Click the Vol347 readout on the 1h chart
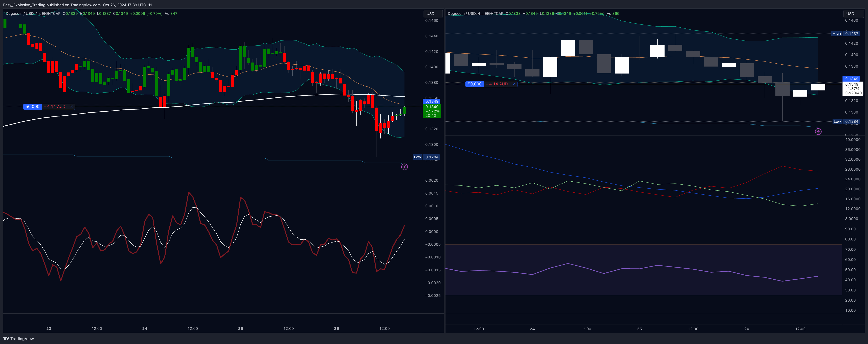The height and width of the screenshot is (344, 868). (x=171, y=13)
